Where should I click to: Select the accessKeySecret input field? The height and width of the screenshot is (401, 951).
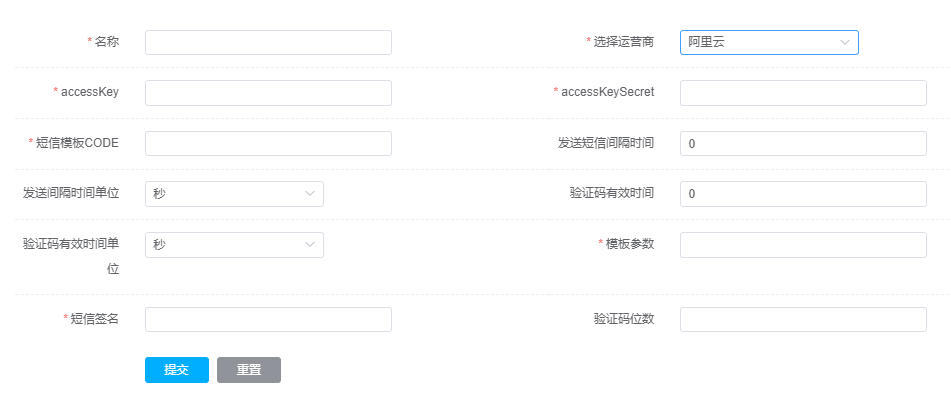click(803, 93)
